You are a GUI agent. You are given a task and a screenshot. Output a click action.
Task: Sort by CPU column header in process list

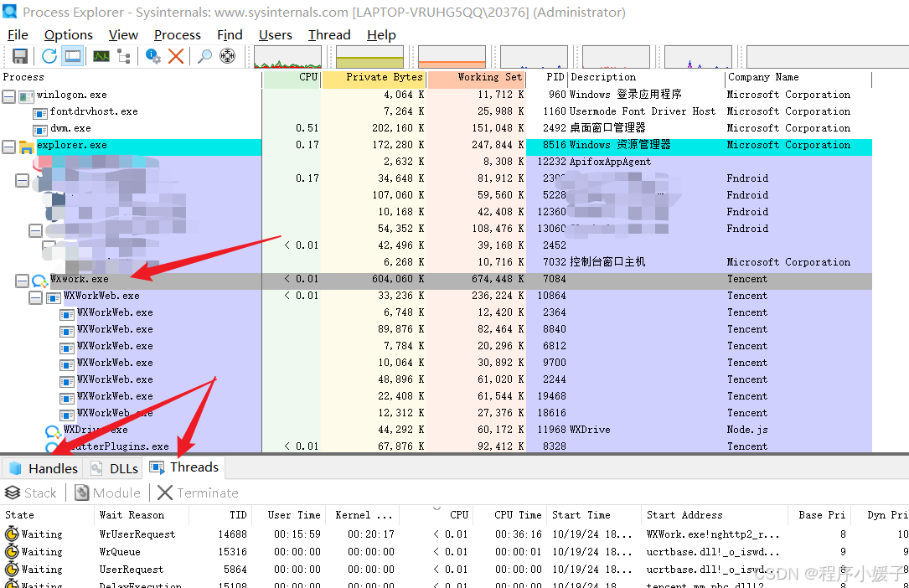click(x=292, y=77)
